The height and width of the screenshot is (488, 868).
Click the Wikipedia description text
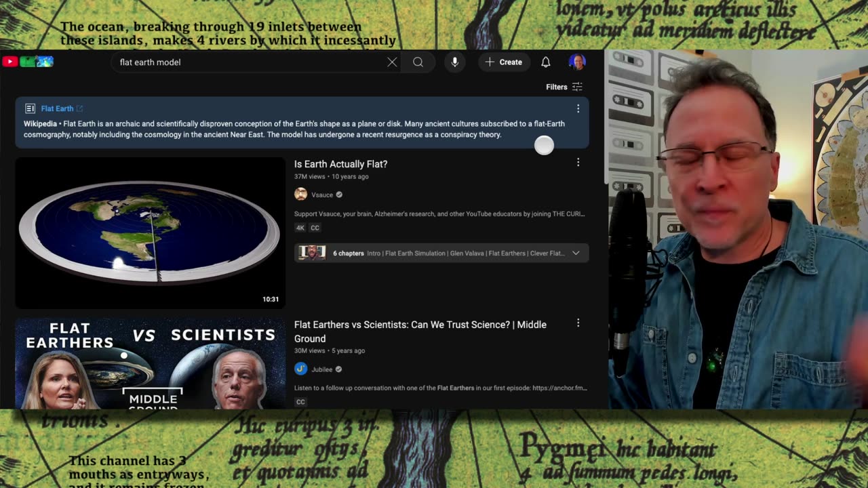coord(294,129)
